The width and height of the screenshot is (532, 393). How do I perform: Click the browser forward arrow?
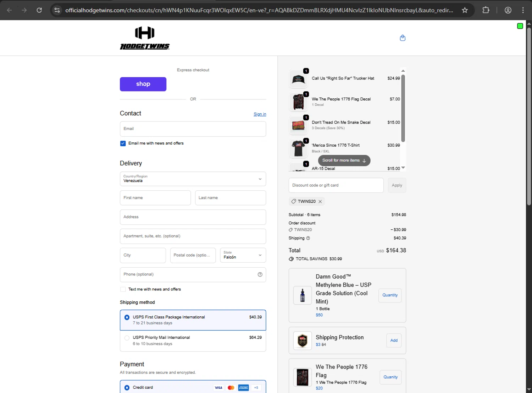coord(24,10)
